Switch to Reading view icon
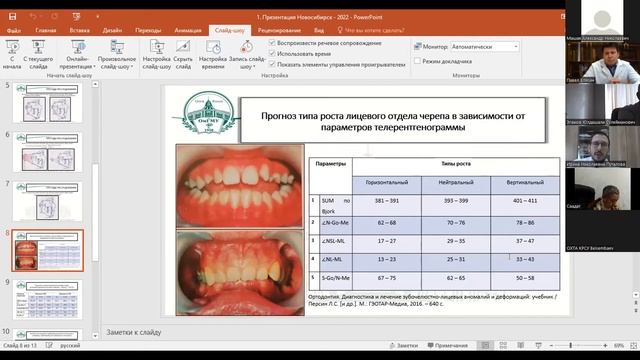Screen dimensions: 640x360 521,345
